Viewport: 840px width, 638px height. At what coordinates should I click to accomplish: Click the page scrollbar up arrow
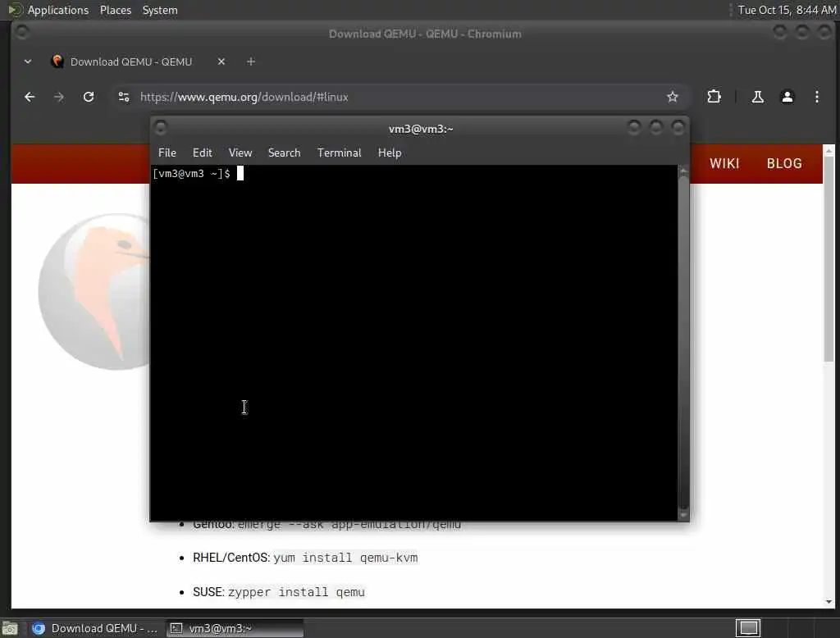click(x=829, y=151)
